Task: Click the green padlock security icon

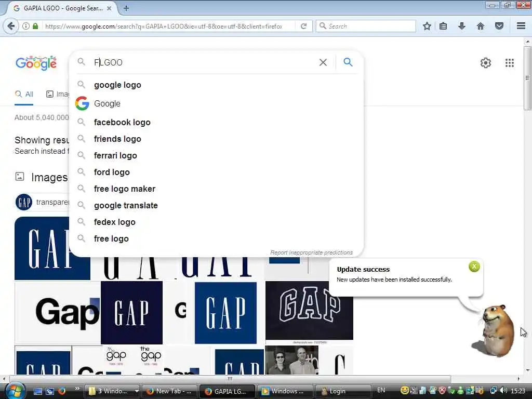Action: (35, 26)
